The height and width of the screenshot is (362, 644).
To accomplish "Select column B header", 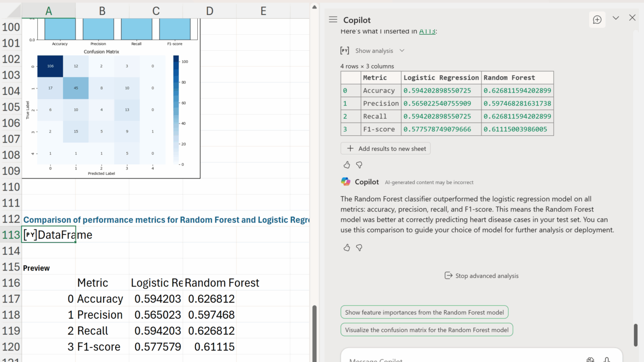I will (102, 11).
